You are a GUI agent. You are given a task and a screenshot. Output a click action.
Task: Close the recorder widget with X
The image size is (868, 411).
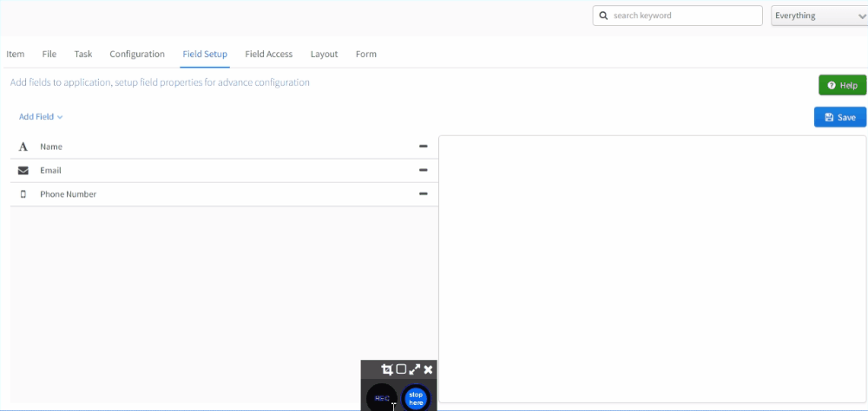coord(428,369)
